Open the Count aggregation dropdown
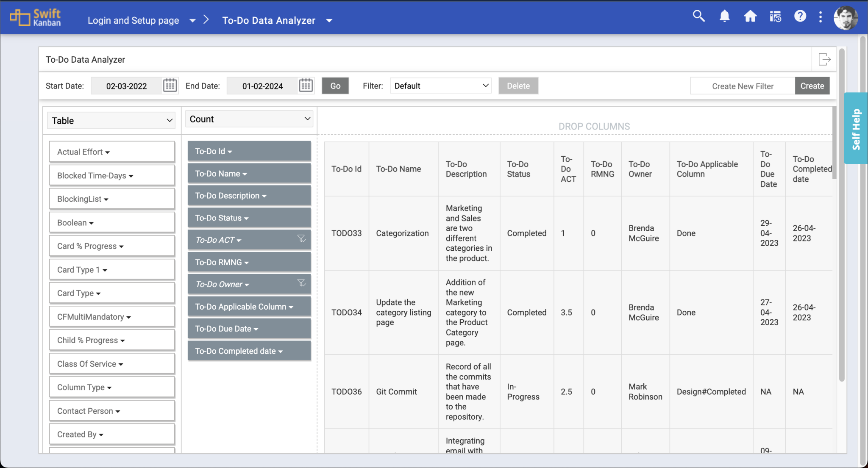 pos(249,119)
